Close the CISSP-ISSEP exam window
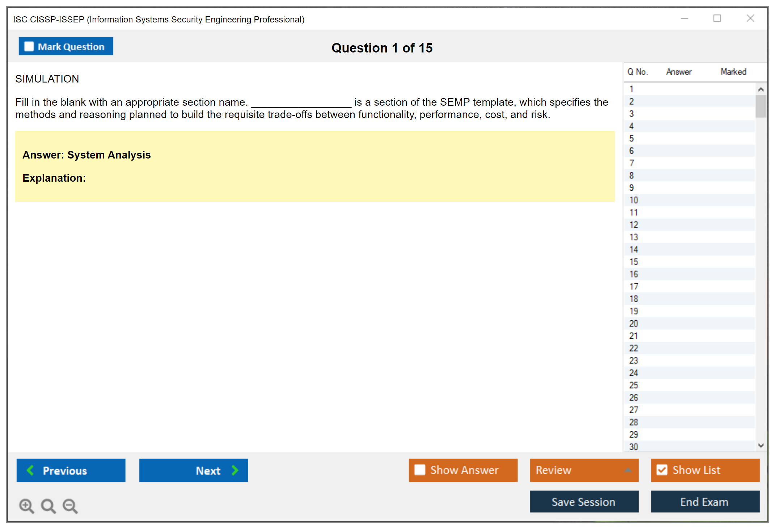Image resolution: width=778 pixels, height=532 pixels. 750,18
